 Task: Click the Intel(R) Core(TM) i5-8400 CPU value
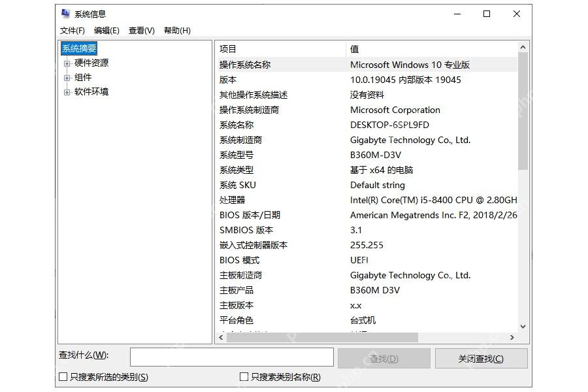coord(434,200)
